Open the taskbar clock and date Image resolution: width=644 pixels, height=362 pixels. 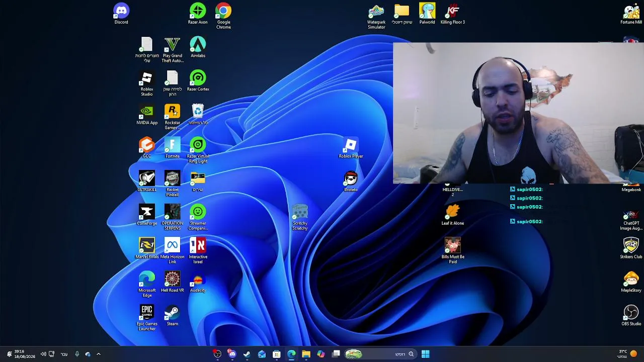[x=25, y=354]
